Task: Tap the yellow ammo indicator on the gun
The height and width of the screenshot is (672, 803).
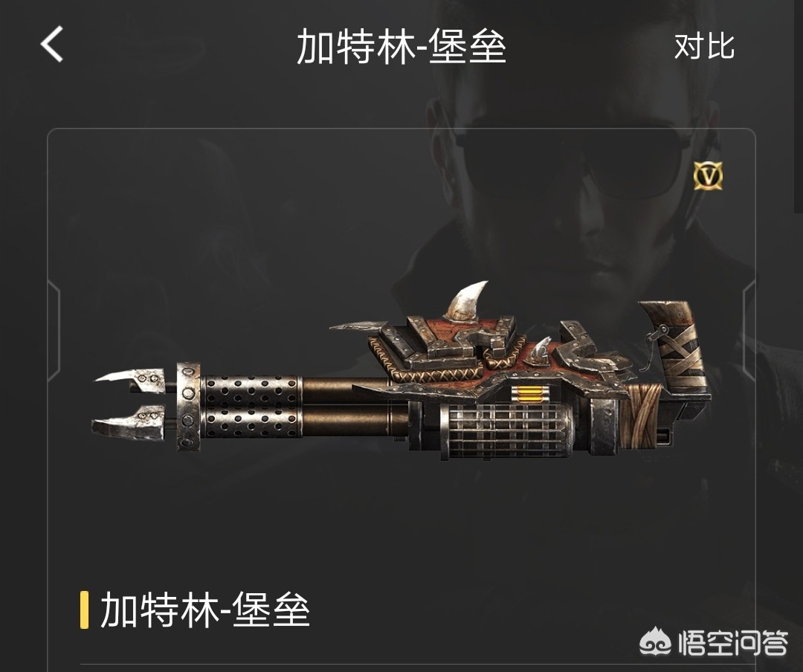Action: (x=527, y=394)
